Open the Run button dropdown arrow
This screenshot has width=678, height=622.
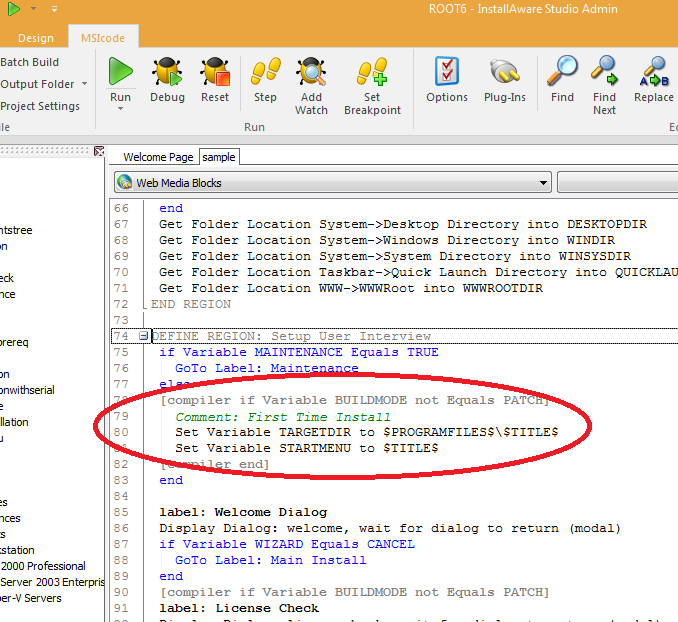(x=120, y=109)
